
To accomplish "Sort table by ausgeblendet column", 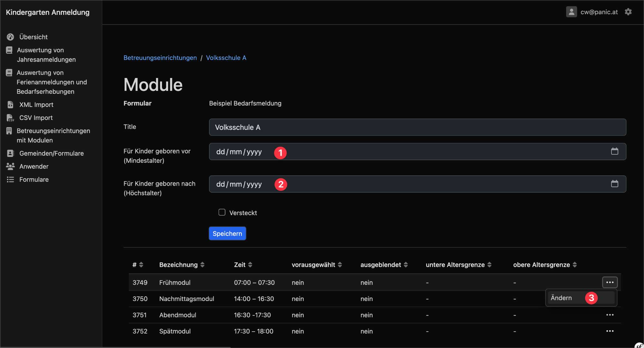I will click(384, 265).
